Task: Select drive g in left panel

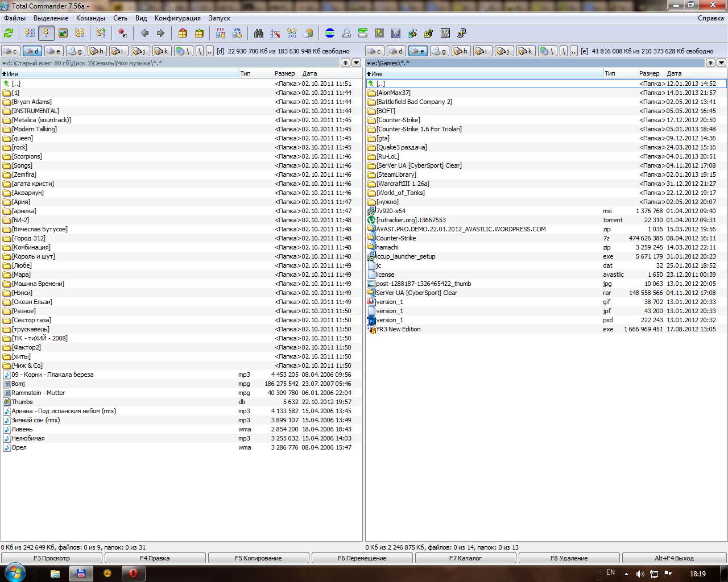Action: pyautogui.click(x=75, y=51)
